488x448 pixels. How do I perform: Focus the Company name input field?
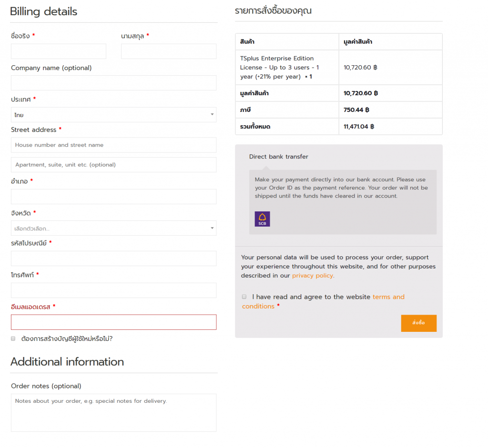coord(113,83)
